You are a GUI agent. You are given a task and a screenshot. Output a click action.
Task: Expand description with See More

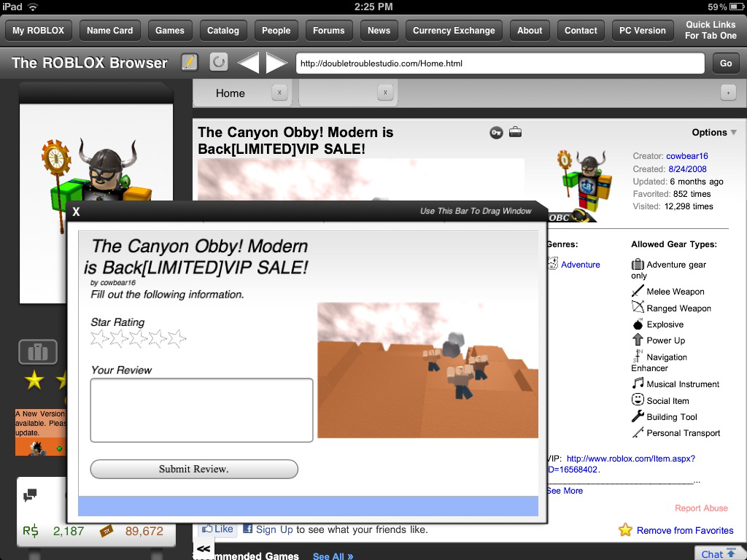(565, 491)
